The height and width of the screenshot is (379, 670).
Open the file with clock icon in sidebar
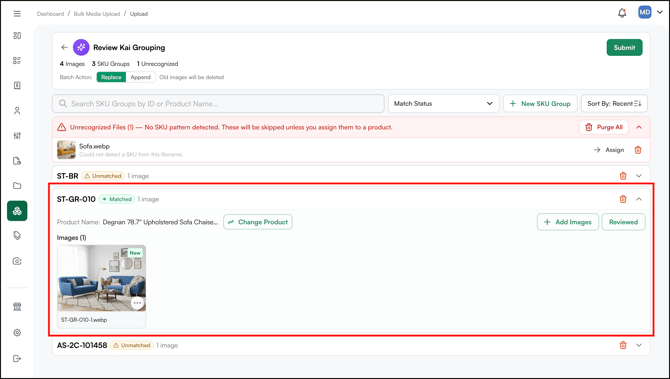point(17,161)
